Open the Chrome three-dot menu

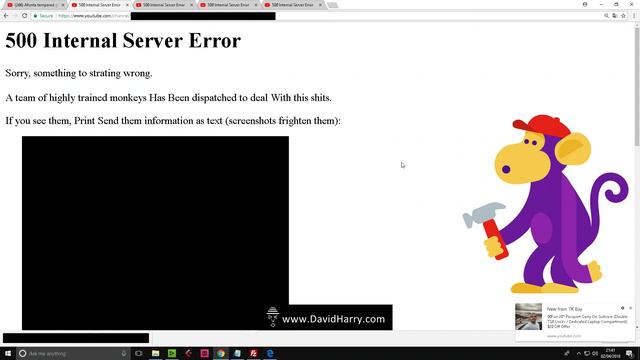(634, 16)
